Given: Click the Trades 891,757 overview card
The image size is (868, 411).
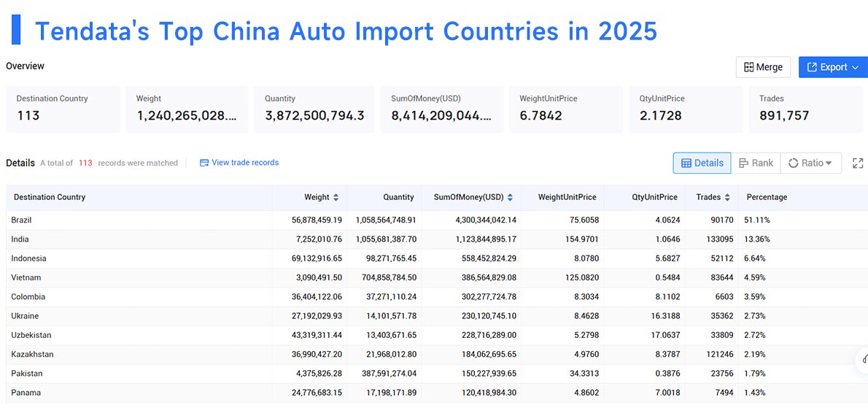Looking at the screenshot, I should [x=805, y=109].
